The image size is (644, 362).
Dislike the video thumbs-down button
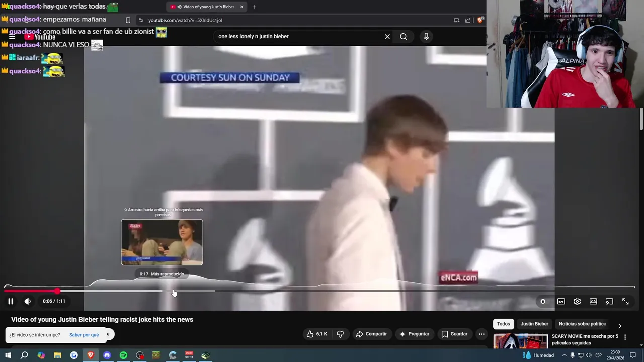point(340,334)
